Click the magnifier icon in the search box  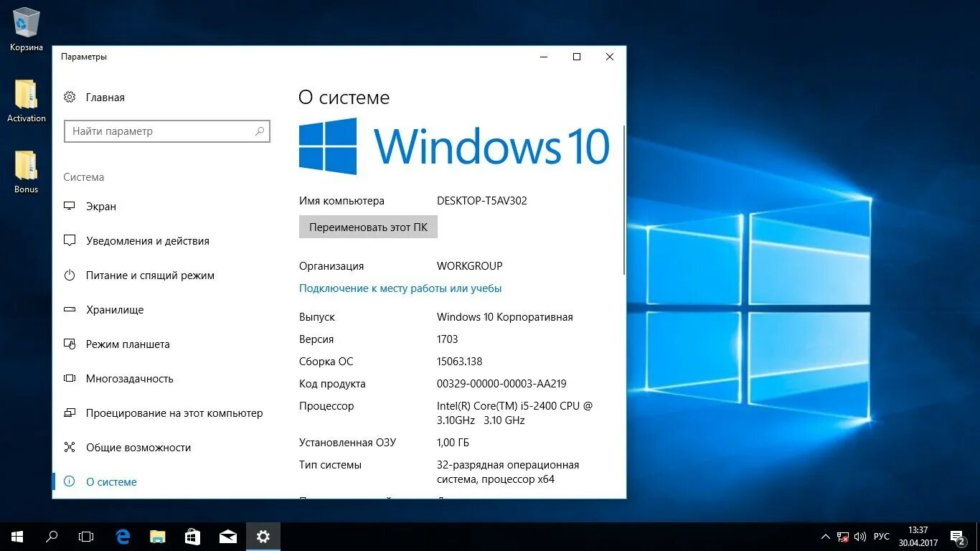click(x=260, y=131)
